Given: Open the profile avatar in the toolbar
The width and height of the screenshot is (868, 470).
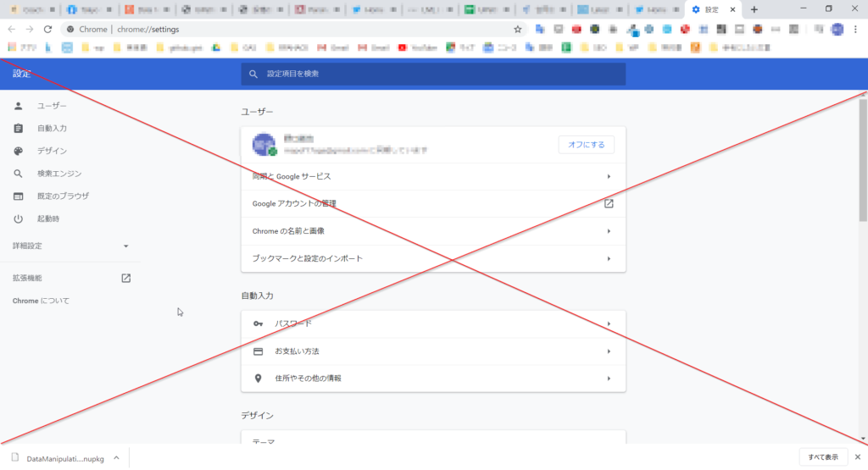Looking at the screenshot, I should (837, 30).
